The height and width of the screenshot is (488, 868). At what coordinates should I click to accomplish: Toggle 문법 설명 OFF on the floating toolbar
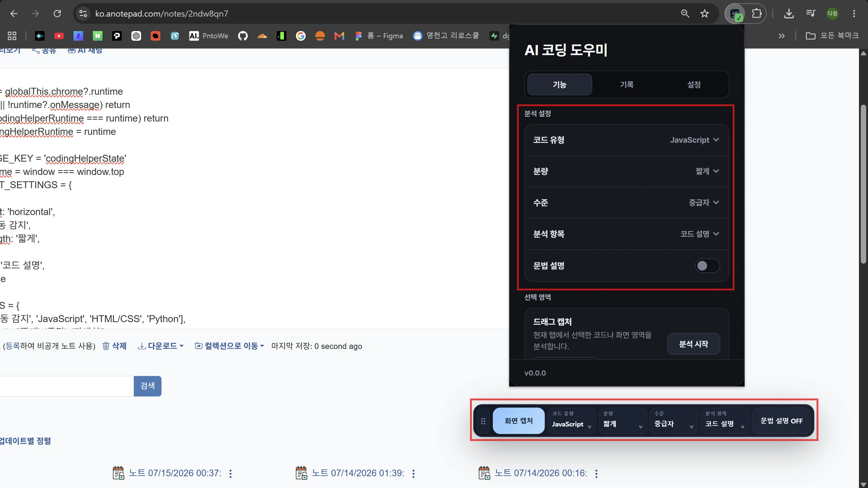tap(782, 421)
